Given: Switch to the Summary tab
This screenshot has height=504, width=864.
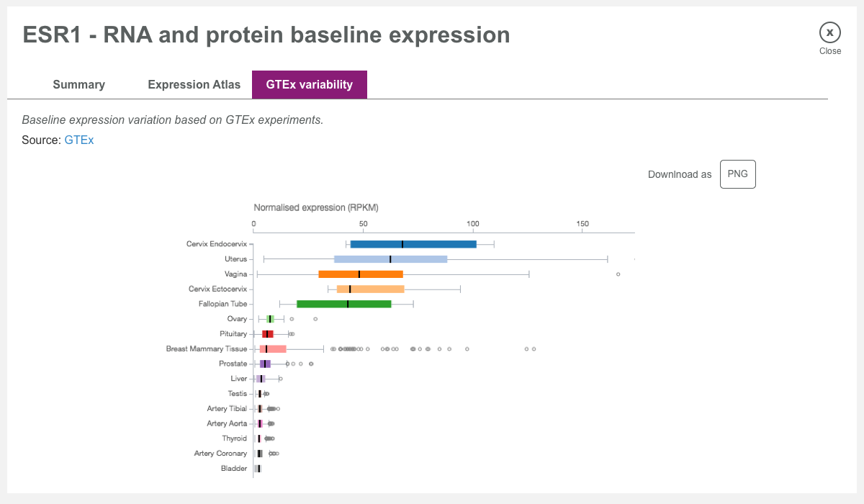Looking at the screenshot, I should pyautogui.click(x=78, y=84).
